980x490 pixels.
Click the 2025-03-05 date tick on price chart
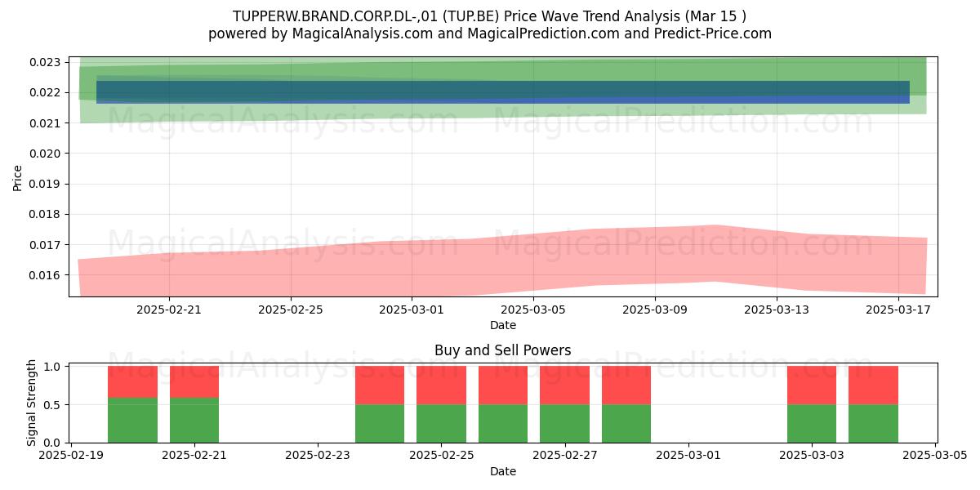(x=534, y=310)
